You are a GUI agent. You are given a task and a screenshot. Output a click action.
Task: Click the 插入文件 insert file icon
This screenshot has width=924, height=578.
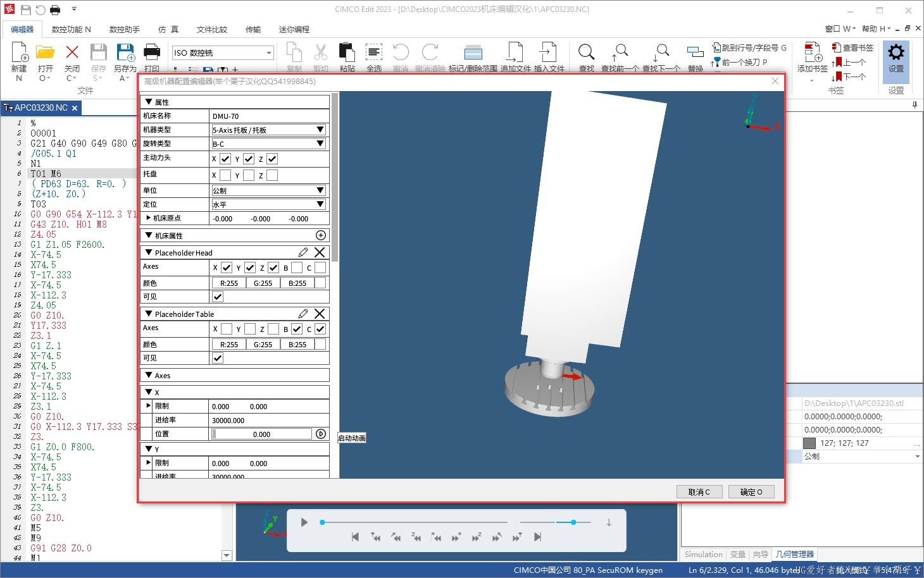tap(549, 53)
